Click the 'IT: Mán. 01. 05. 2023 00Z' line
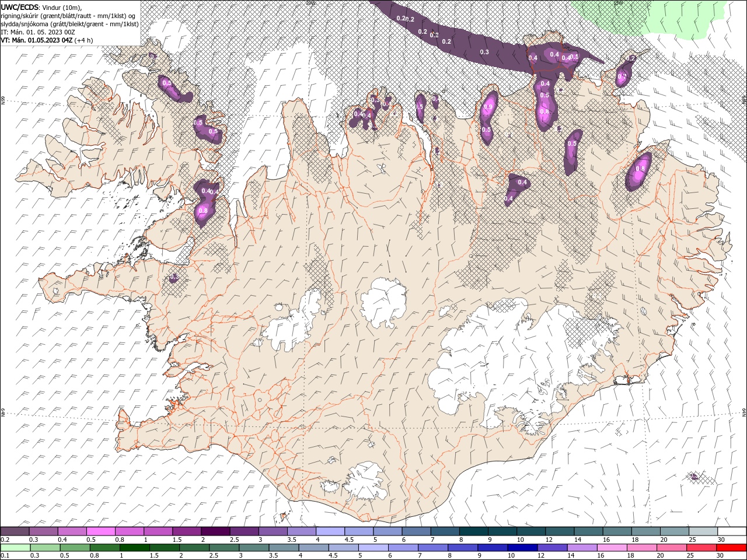747x560 pixels. pyautogui.click(x=38, y=32)
